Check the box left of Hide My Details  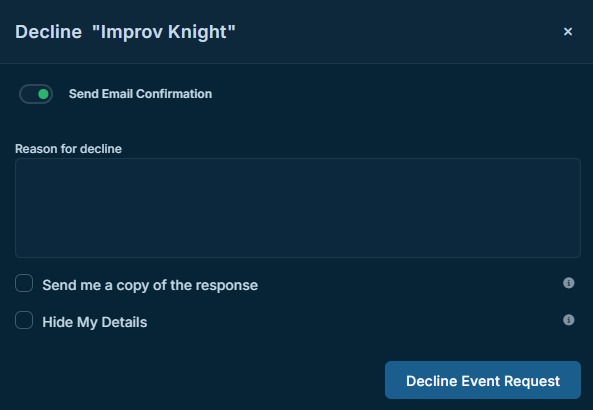[x=24, y=320]
